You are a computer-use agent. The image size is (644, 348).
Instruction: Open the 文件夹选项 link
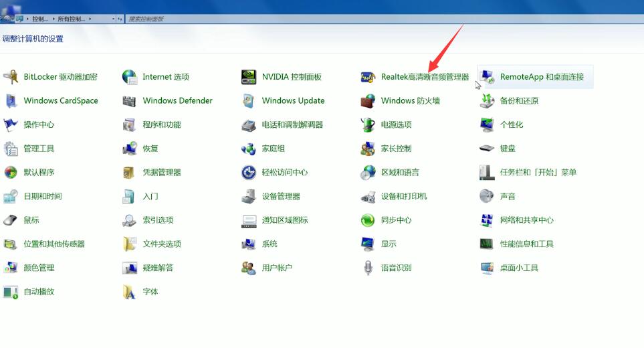pyautogui.click(x=162, y=244)
